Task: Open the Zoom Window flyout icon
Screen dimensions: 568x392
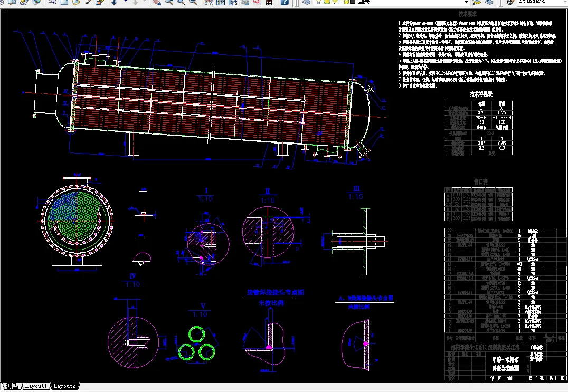Action: (181, 2)
